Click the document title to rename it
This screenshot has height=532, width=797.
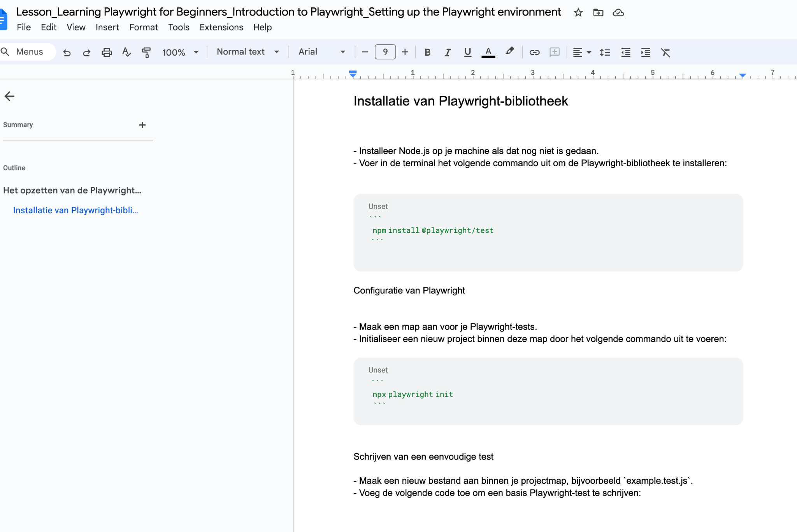pos(288,12)
